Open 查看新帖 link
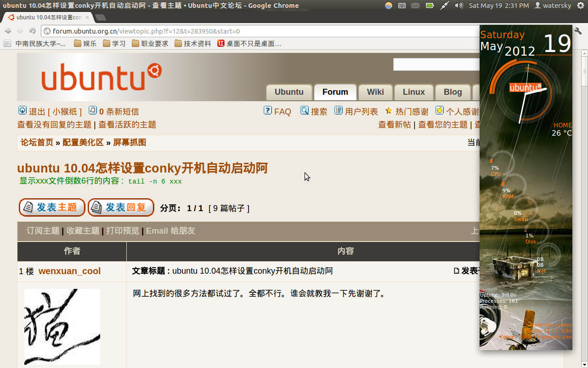This screenshot has height=368, width=588. tap(395, 125)
